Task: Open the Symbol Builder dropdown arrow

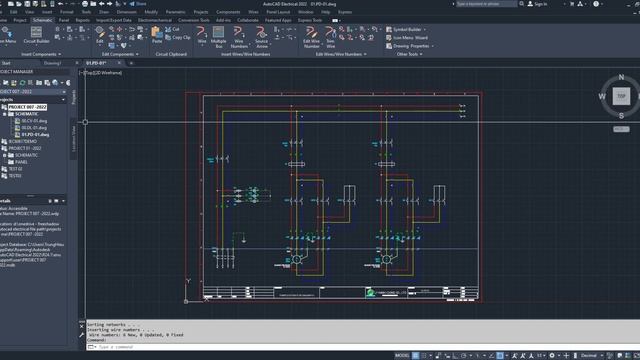Action: coord(425,29)
